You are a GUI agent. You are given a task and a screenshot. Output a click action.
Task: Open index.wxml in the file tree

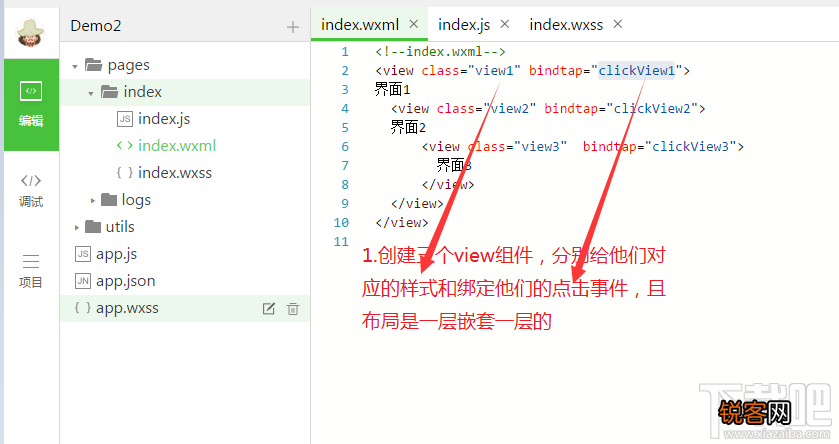176,146
